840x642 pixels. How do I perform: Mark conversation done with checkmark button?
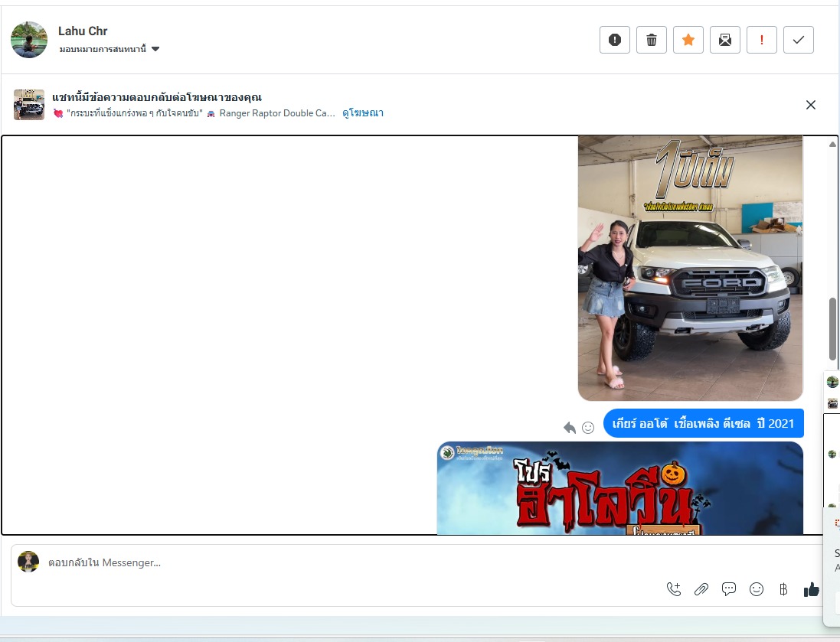[798, 40]
